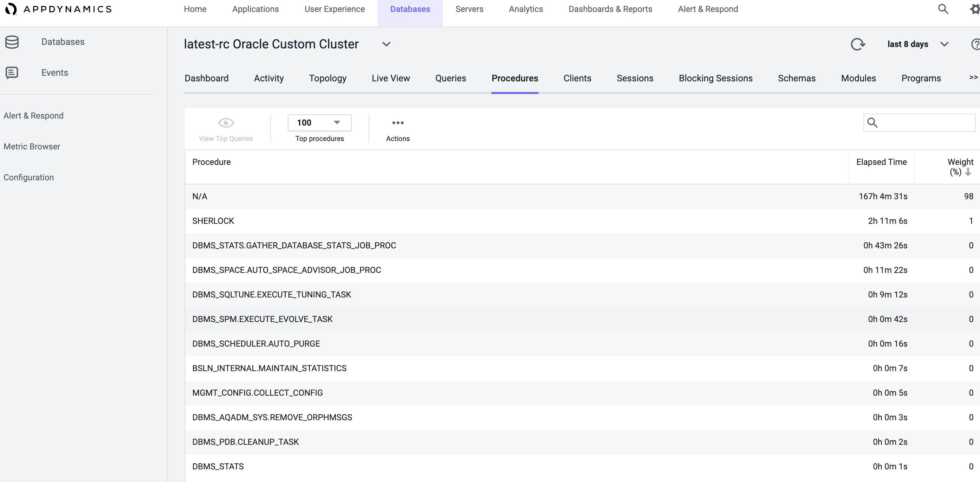The height and width of the screenshot is (482, 980).
Task: Open the global search magnifier icon
Action: [x=943, y=9]
